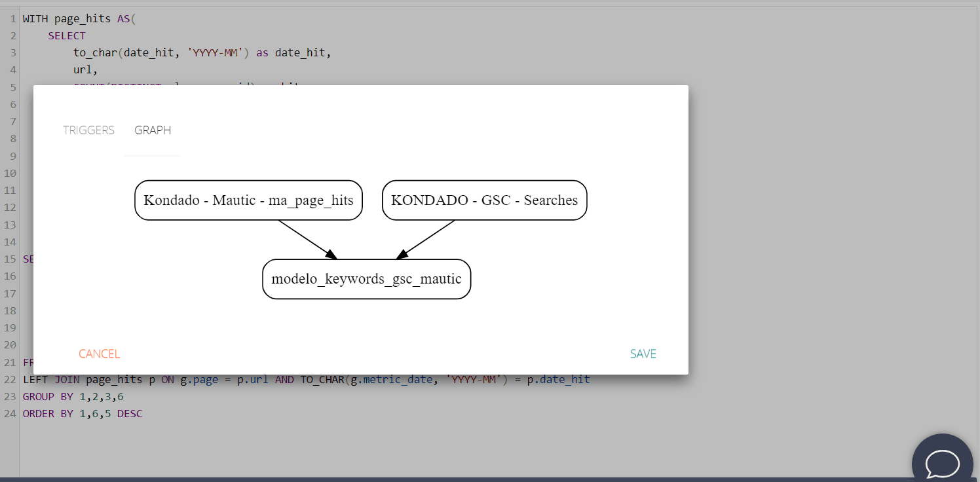The width and height of the screenshot is (980, 482).
Task: Click SAVE in the dialog
Action: [643, 354]
